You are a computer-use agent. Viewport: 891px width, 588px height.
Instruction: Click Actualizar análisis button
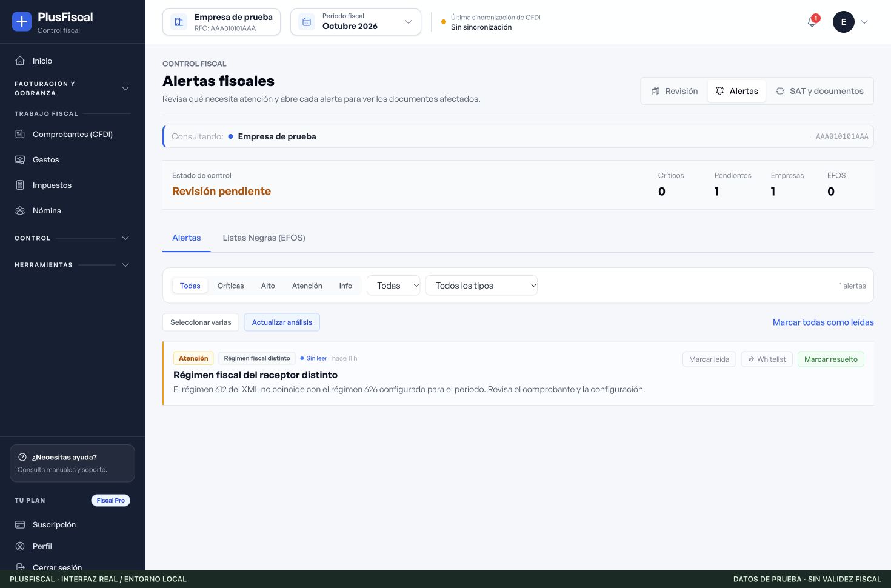(x=282, y=322)
